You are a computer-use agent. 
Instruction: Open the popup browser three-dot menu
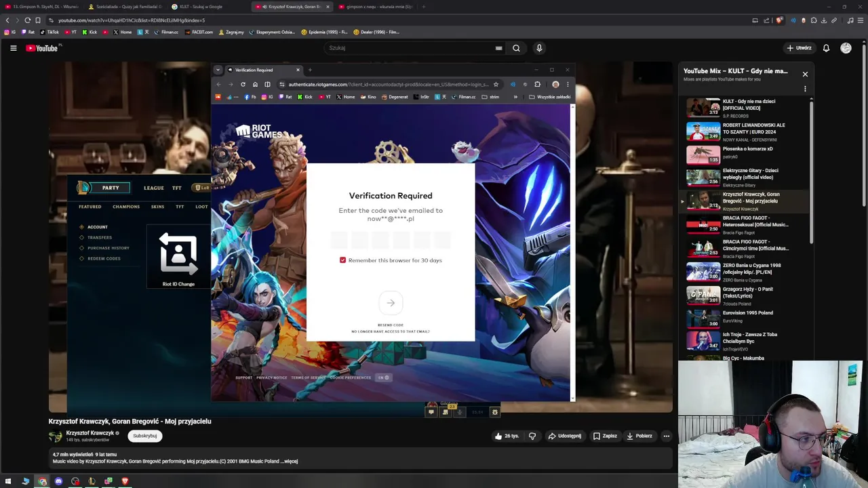coord(568,84)
